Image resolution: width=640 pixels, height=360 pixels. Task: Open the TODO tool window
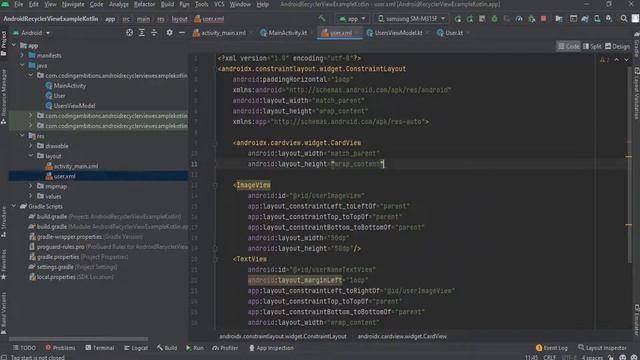click(24, 348)
